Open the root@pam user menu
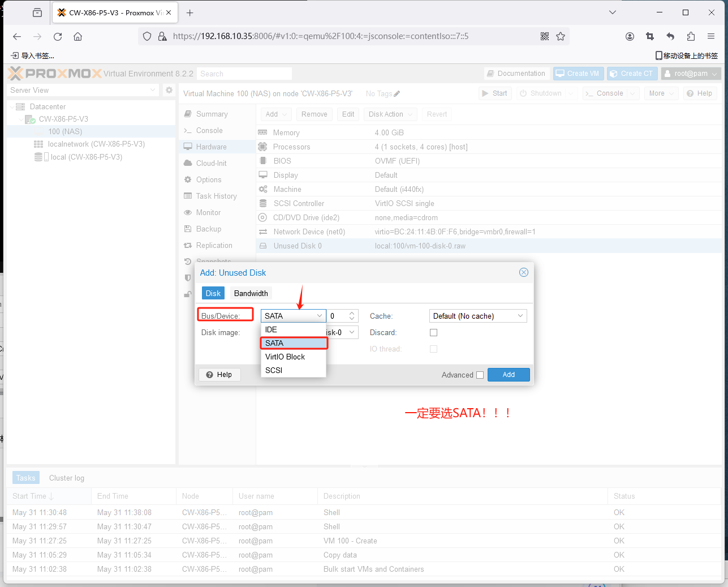 pos(691,74)
